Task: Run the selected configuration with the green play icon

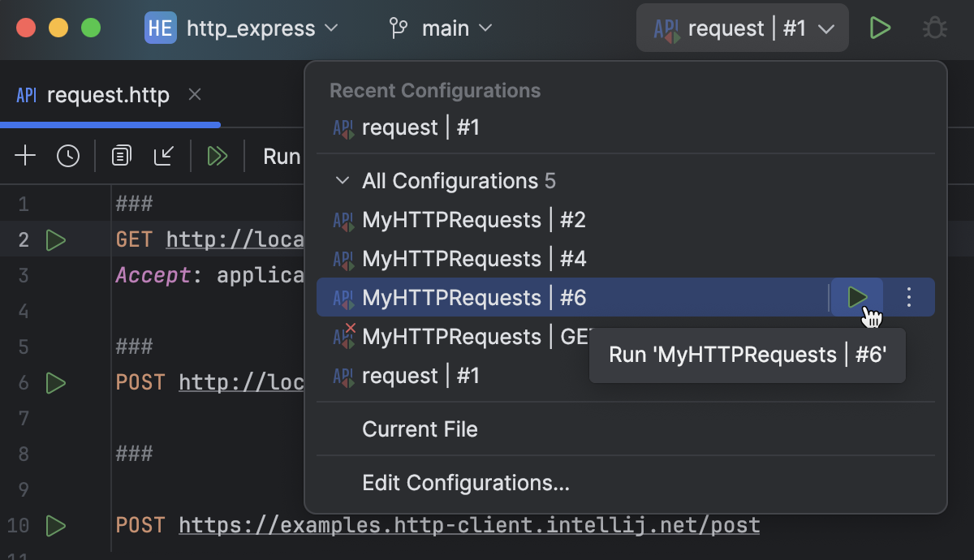Action: (x=880, y=28)
